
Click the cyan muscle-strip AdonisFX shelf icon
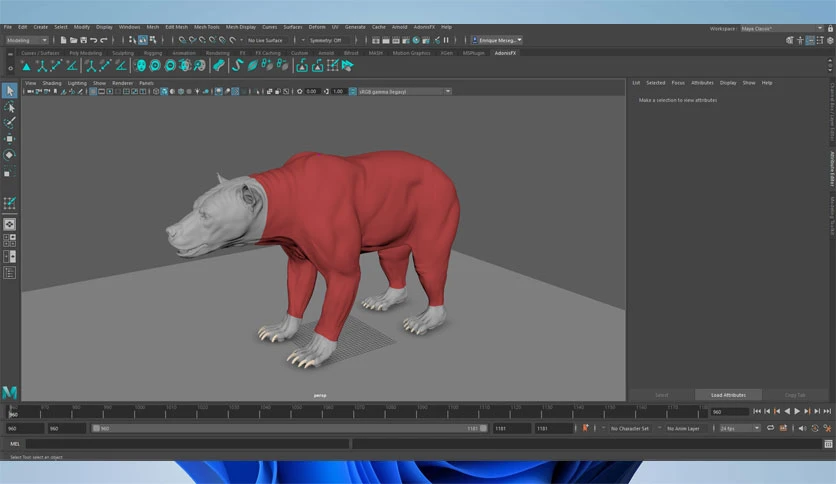pyautogui.click(x=219, y=66)
